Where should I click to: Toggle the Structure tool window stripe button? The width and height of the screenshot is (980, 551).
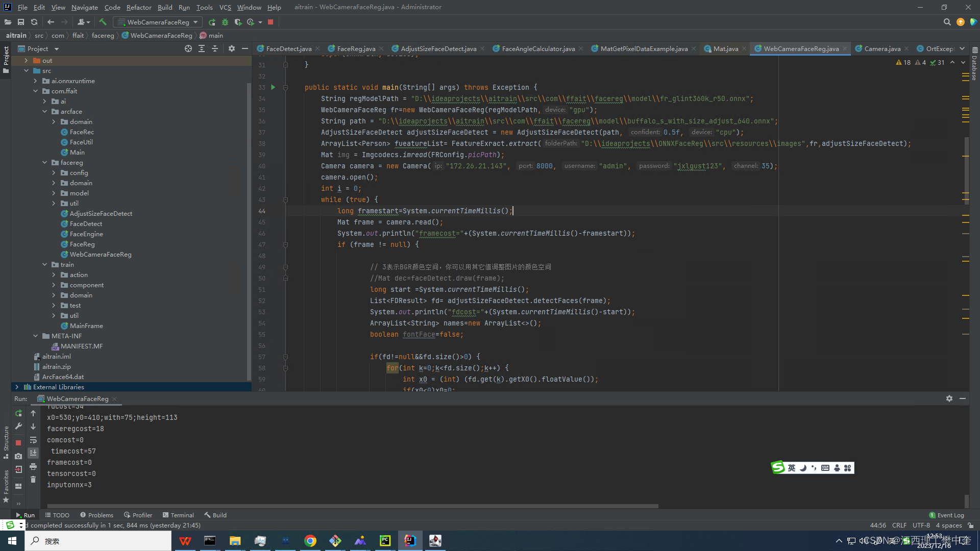[x=6, y=442]
